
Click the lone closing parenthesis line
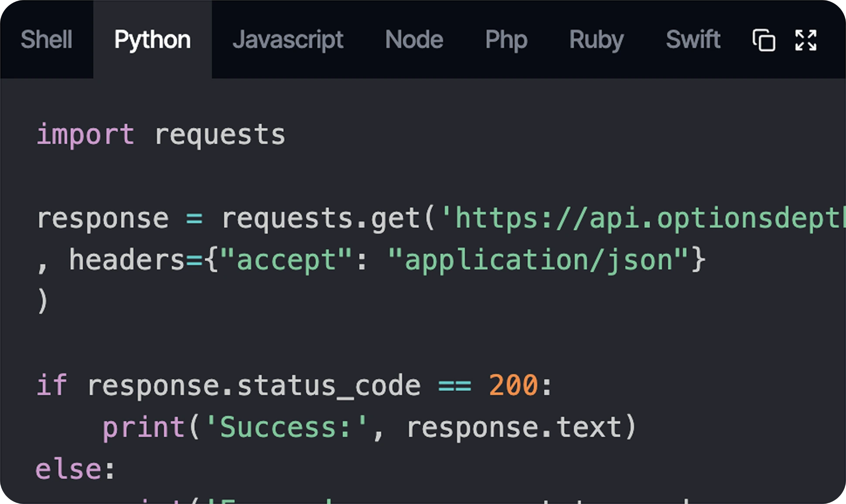coord(42,301)
